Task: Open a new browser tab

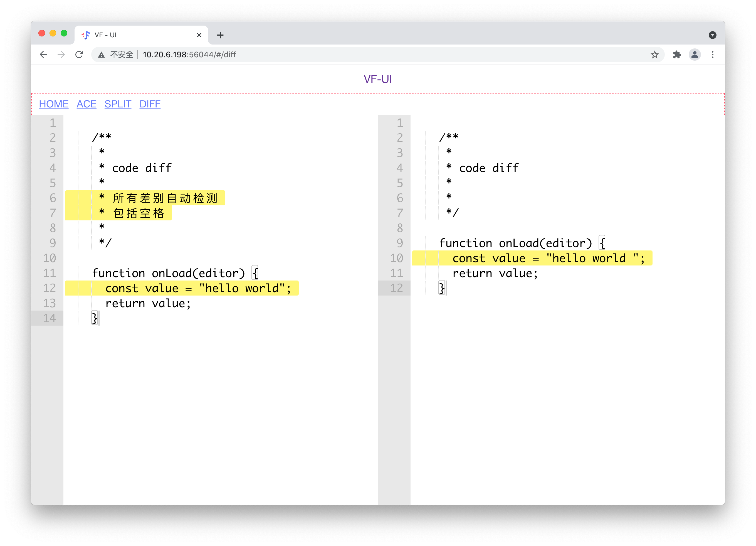Action: (x=220, y=35)
